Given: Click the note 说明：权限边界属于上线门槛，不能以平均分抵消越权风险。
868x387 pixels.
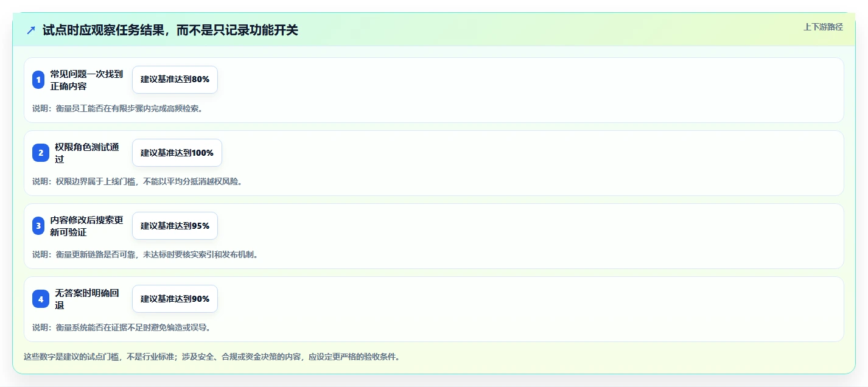Looking at the screenshot, I should [x=138, y=181].
